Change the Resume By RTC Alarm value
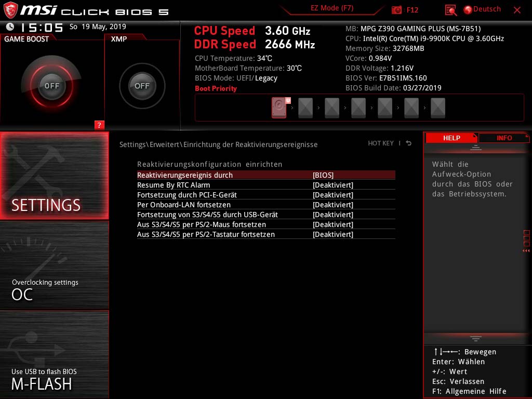 click(333, 185)
